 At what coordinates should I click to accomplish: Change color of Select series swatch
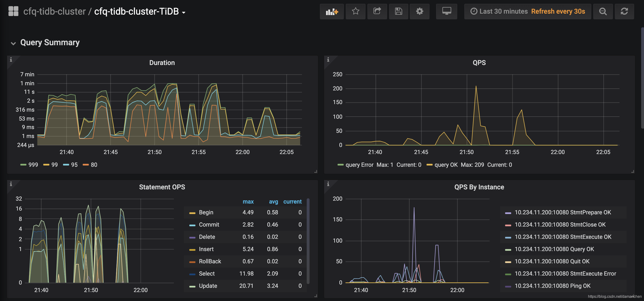click(x=192, y=274)
